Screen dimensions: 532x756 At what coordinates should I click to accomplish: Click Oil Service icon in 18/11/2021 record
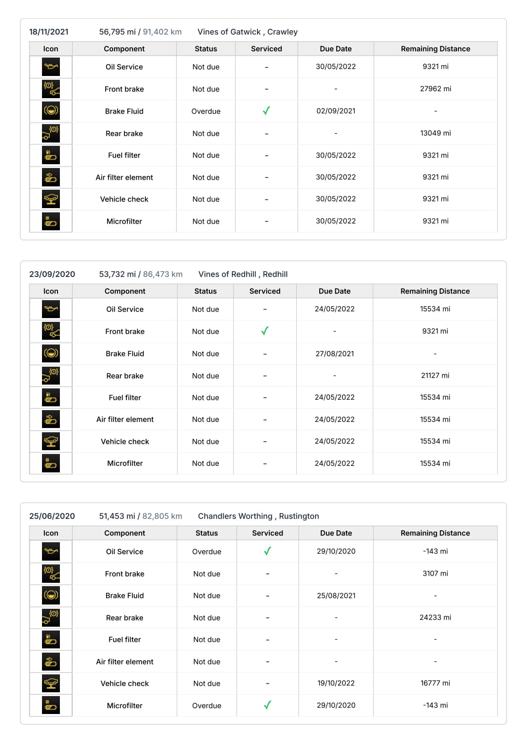51,67
